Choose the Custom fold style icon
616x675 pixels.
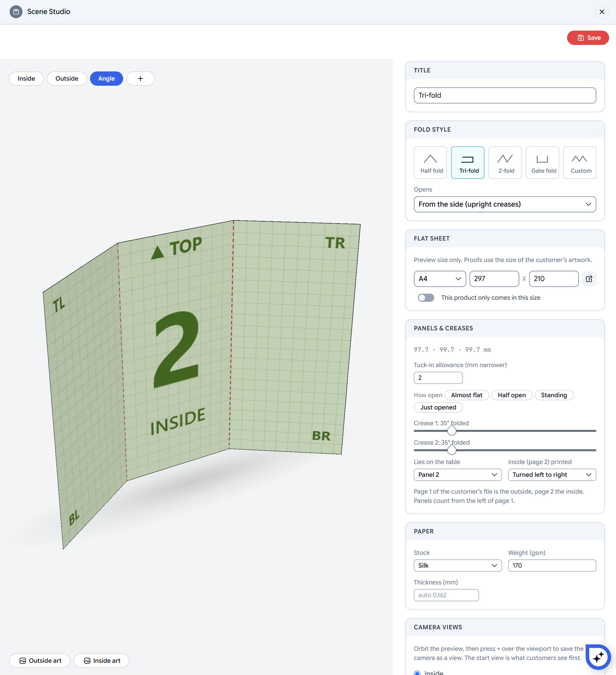pos(580,162)
